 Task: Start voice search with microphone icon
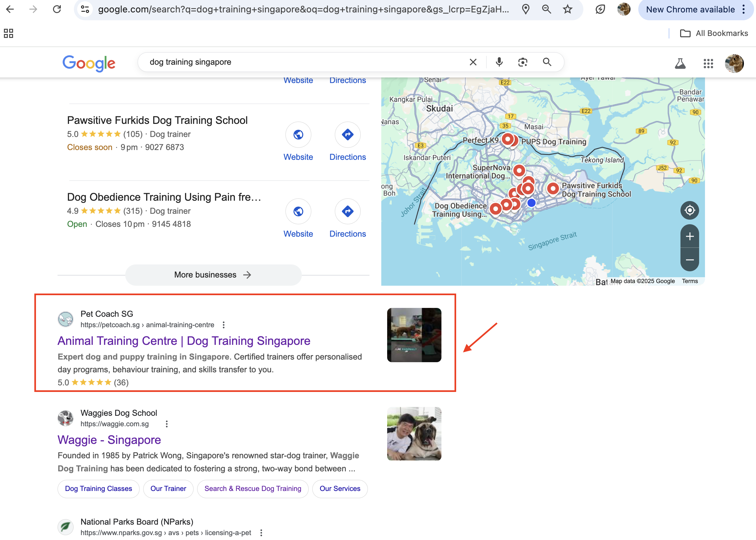pos(499,62)
